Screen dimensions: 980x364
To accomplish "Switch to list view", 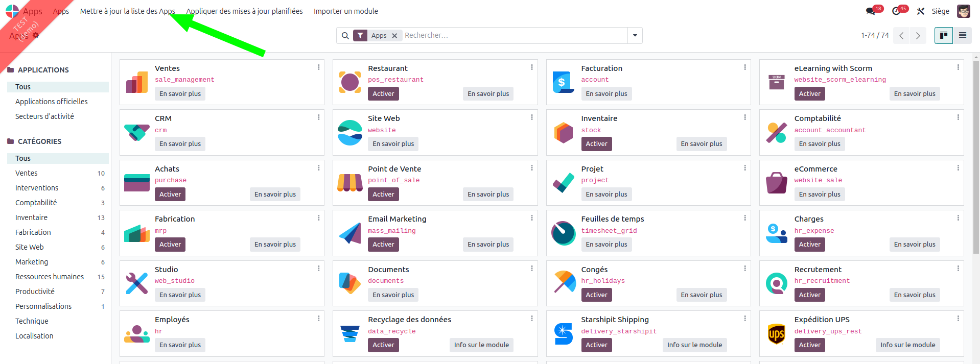I will pos(963,35).
